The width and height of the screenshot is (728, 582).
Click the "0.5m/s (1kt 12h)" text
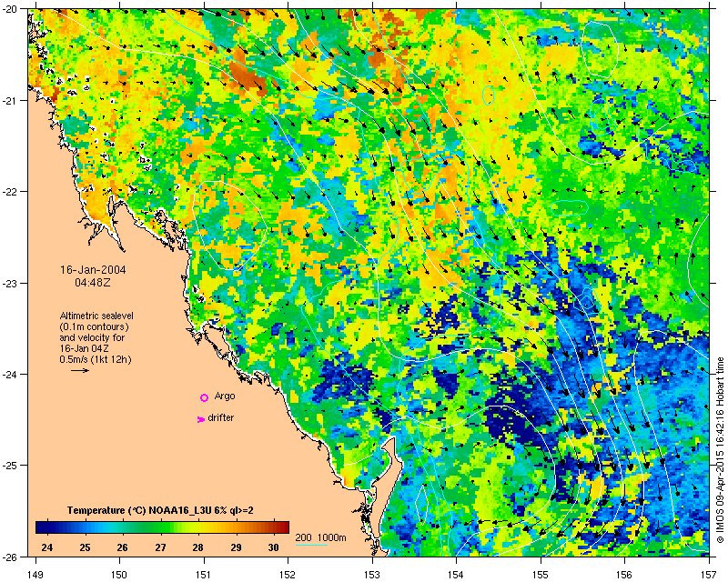point(96,359)
